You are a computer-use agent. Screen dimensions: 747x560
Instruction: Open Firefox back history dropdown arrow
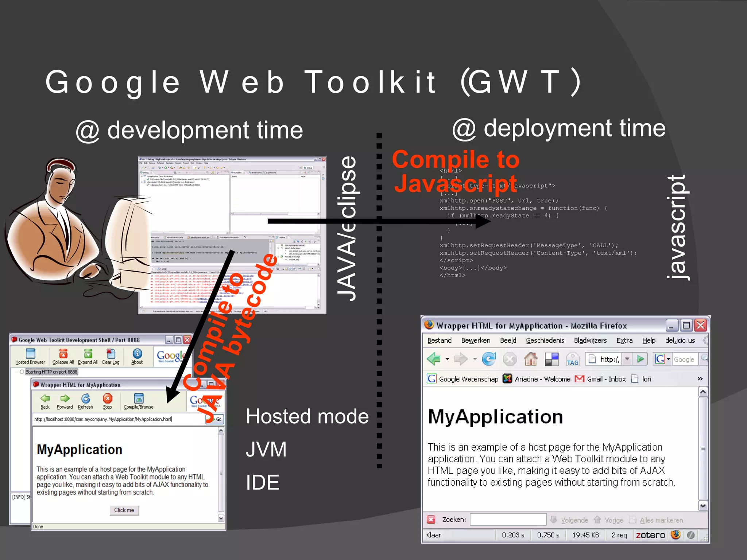(447, 359)
